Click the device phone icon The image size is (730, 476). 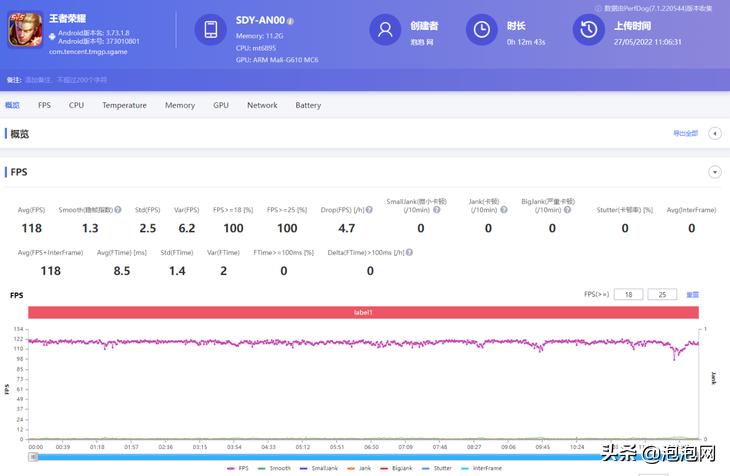point(211,30)
